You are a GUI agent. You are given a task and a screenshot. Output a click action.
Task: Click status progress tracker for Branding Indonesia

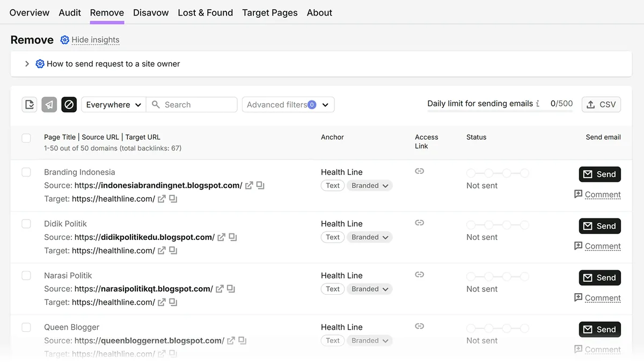[498, 173]
